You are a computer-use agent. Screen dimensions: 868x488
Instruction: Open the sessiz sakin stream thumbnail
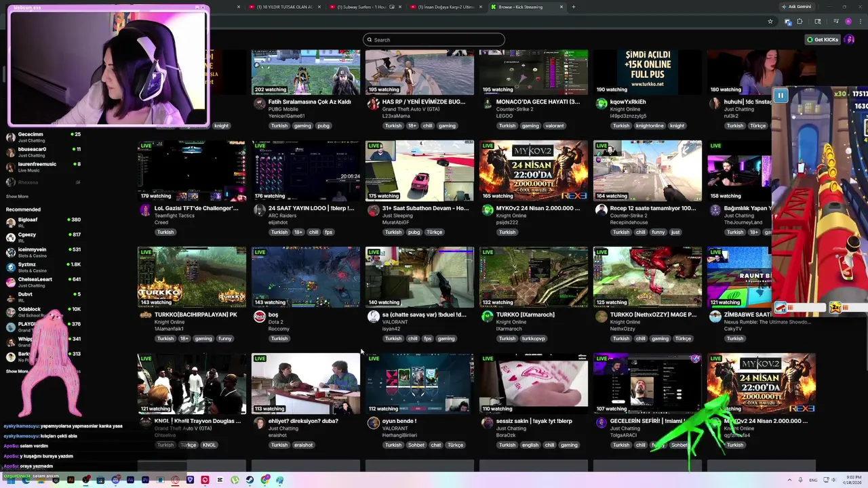(534, 384)
